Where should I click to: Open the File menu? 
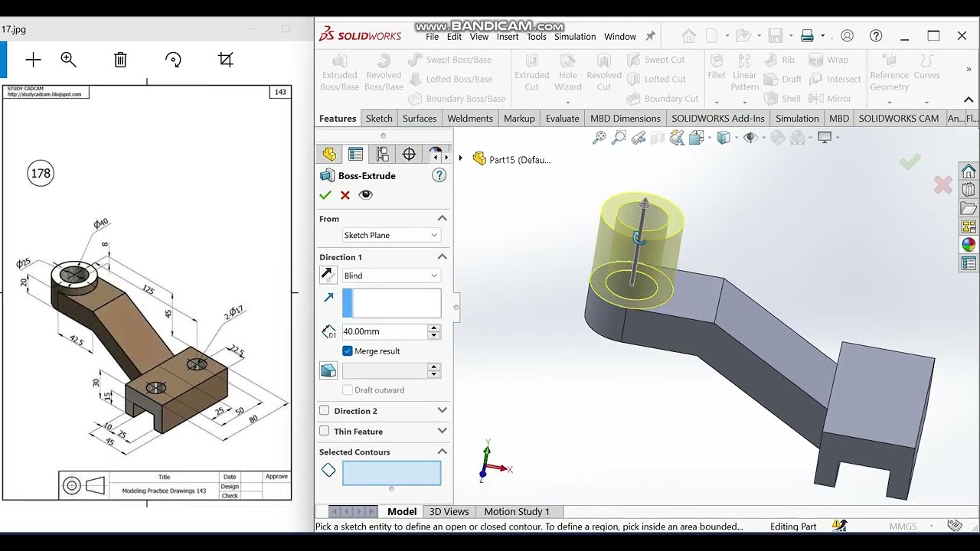pyautogui.click(x=432, y=37)
